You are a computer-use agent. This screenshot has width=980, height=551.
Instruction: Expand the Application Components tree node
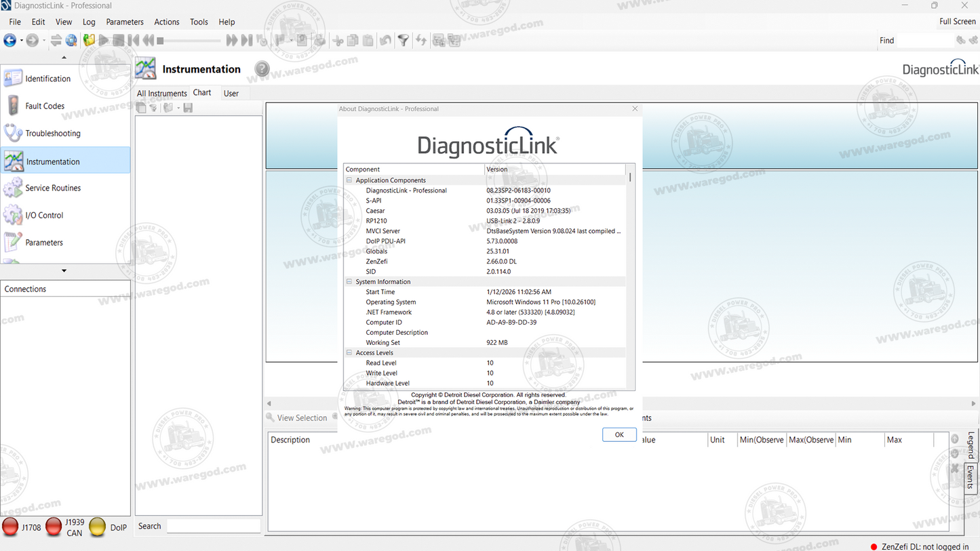click(349, 180)
